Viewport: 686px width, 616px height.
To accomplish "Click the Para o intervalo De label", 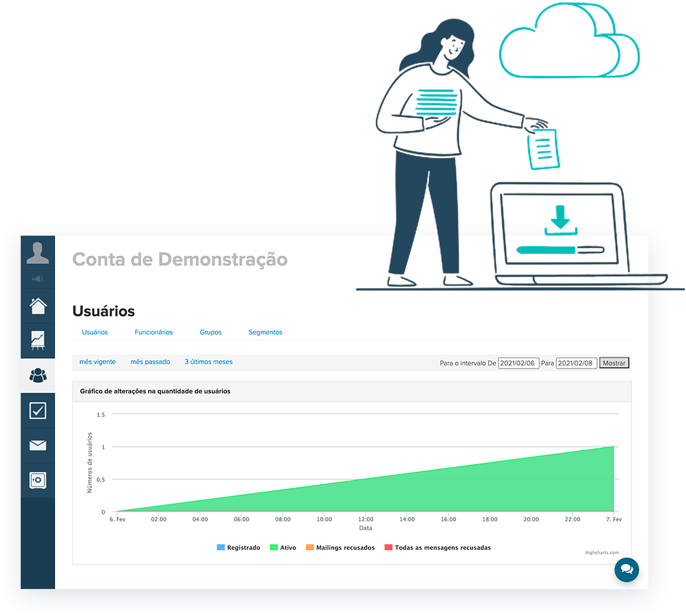I will point(468,363).
